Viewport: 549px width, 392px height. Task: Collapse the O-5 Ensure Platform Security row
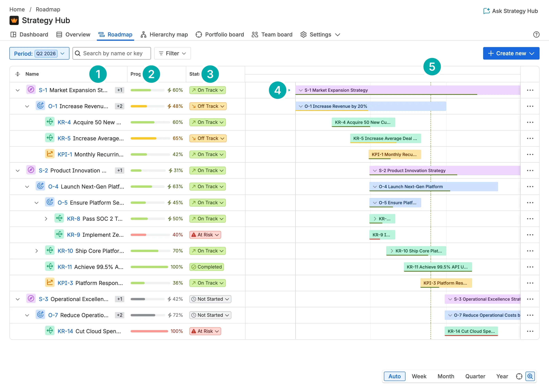pyautogui.click(x=36, y=203)
